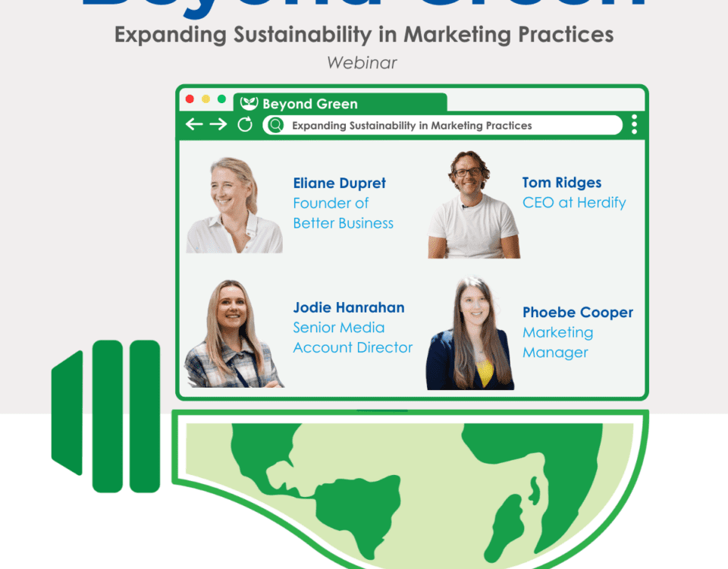Viewport: 728px width, 569px height.
Task: Click "CEO at Herdify" title
Action: point(574,203)
